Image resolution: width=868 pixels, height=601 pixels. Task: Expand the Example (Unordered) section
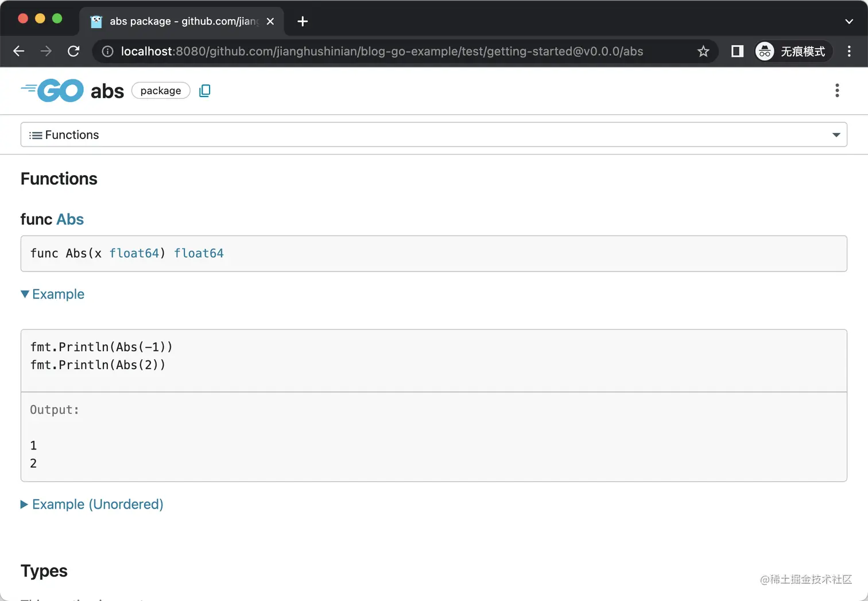pyautogui.click(x=92, y=505)
